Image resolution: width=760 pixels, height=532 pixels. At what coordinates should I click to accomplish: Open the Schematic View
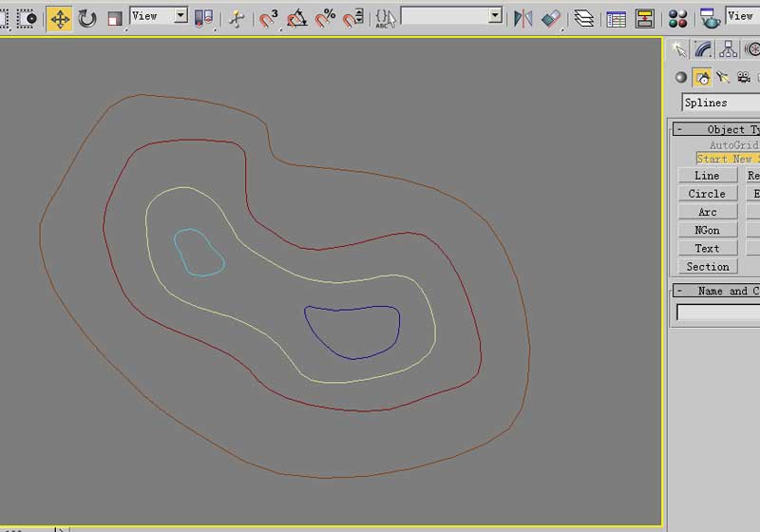coord(645,19)
